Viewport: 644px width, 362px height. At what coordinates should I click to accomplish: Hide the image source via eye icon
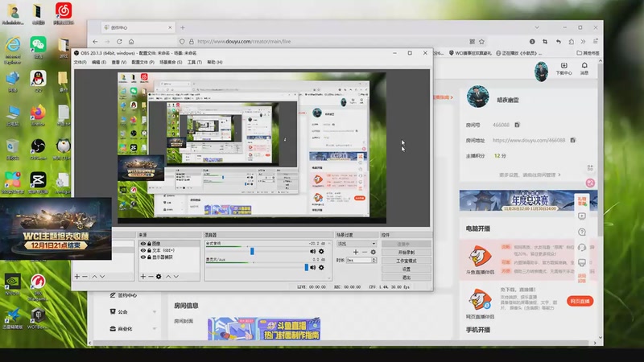[x=143, y=244]
